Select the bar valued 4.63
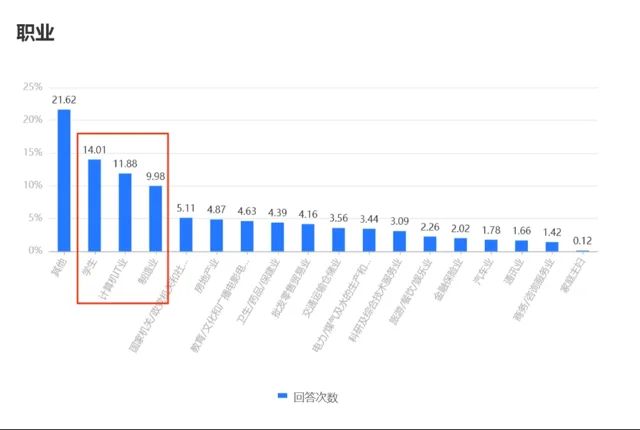The image size is (640, 430). (247, 236)
